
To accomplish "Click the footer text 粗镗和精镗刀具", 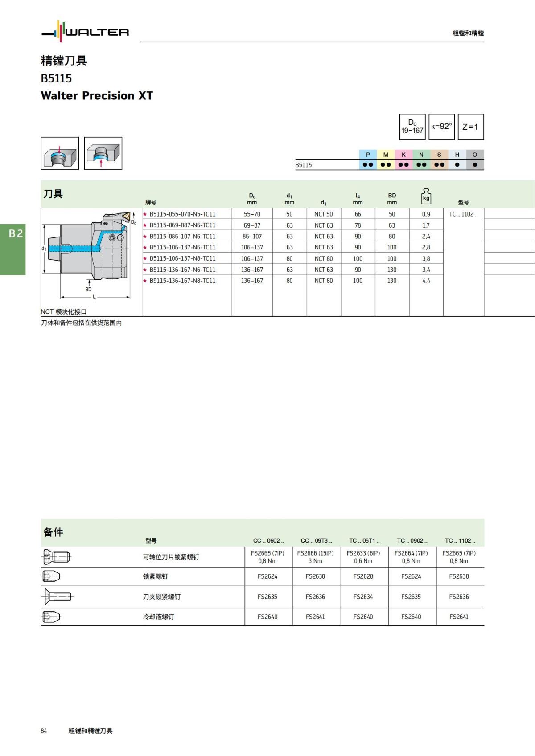I will coord(91,731).
